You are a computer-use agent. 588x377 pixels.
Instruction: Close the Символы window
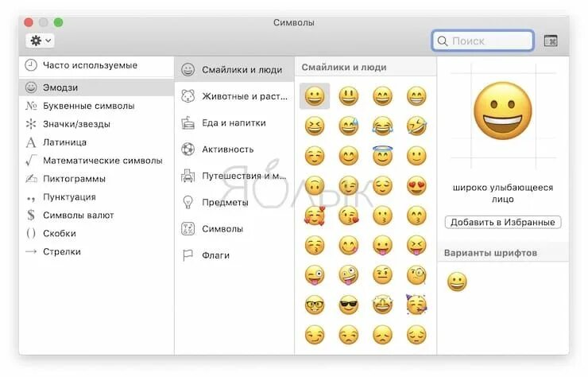(x=29, y=22)
